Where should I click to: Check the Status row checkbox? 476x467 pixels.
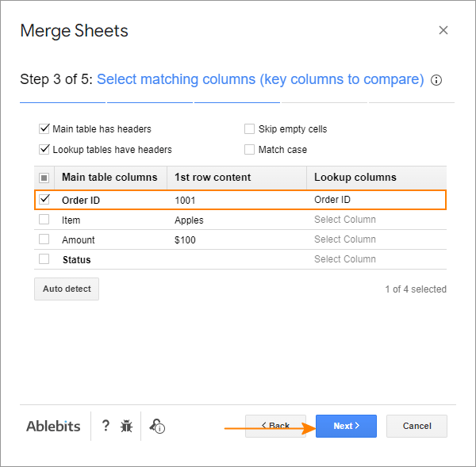44,258
